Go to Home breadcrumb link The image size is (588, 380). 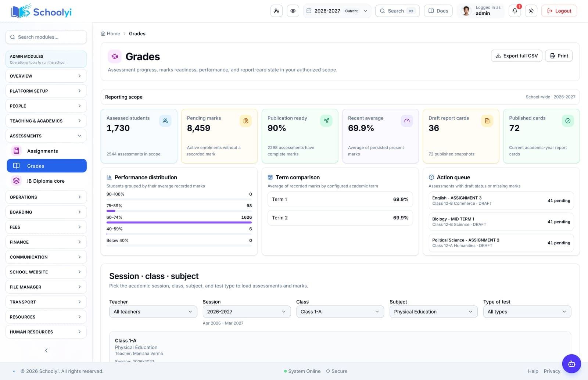click(111, 33)
